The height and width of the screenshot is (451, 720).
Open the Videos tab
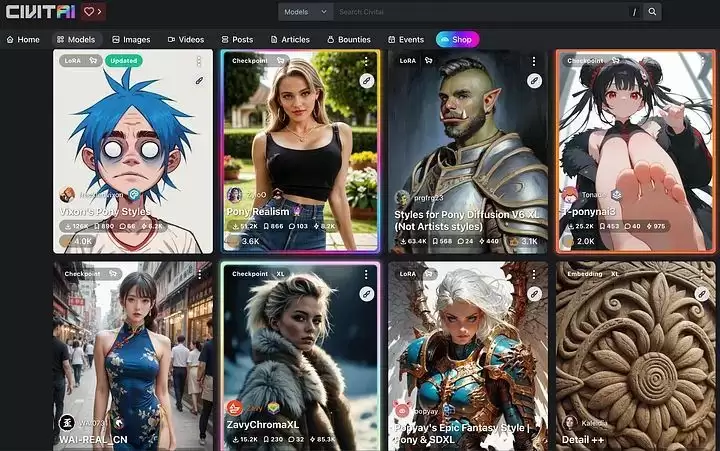tap(186, 40)
